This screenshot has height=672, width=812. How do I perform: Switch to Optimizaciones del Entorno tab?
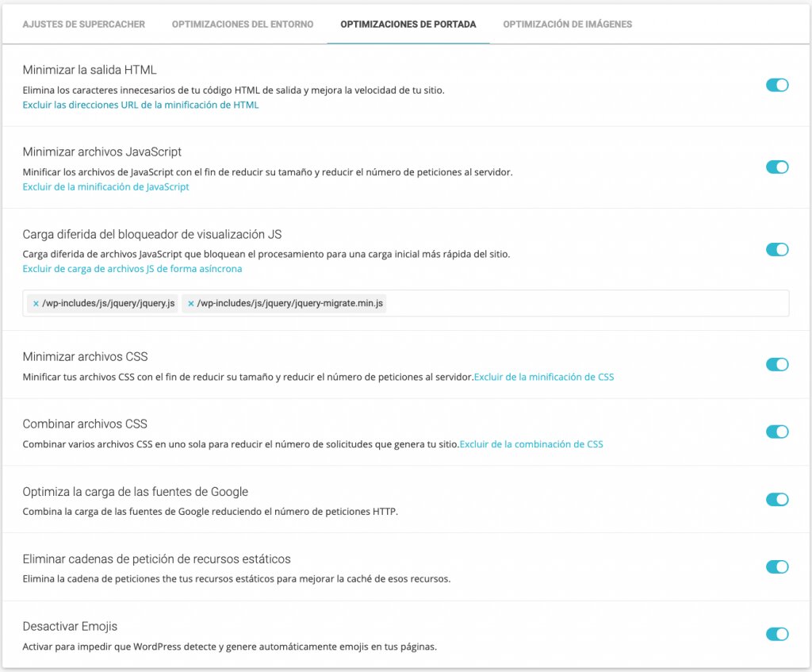[x=243, y=25]
